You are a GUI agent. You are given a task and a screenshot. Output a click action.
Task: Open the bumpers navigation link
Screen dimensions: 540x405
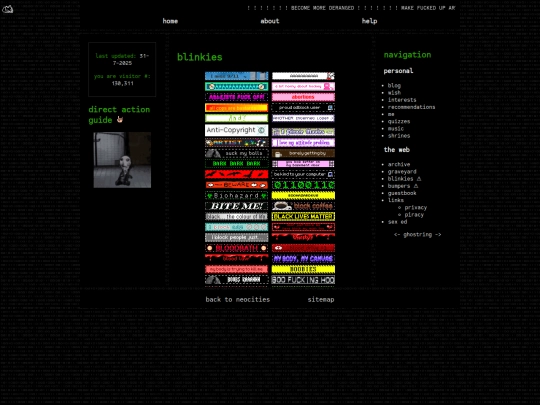pos(399,186)
